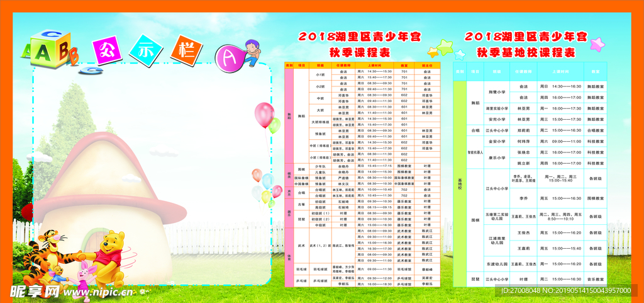Image resolution: width=644 pixels, height=303 pixels.
Task: Click the '周六 10:45——11:30' time cell
Action: (375, 196)
